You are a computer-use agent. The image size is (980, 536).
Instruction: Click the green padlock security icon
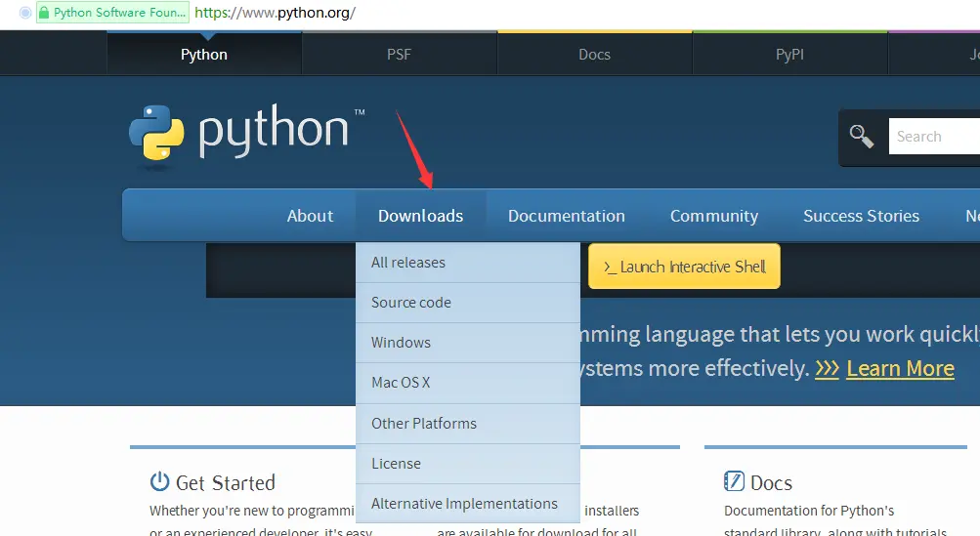click(x=44, y=13)
